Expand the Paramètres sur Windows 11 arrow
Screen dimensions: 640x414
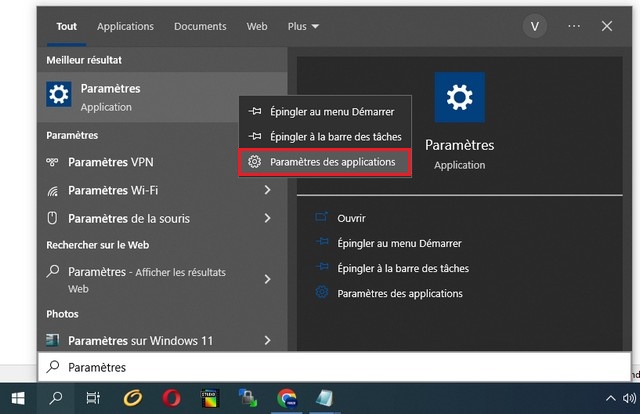click(267, 340)
